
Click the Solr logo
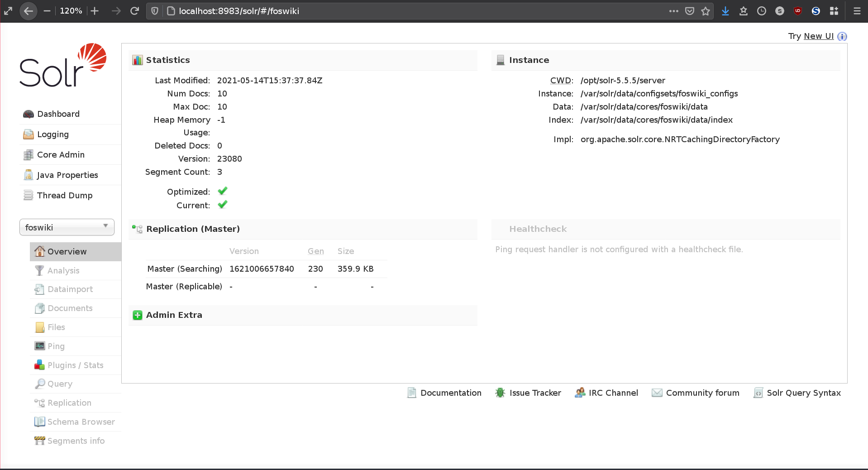[x=63, y=65]
